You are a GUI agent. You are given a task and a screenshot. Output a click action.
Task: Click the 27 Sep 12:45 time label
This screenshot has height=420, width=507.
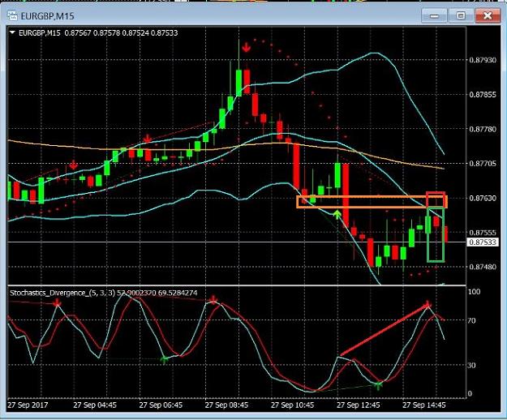coord(359,405)
